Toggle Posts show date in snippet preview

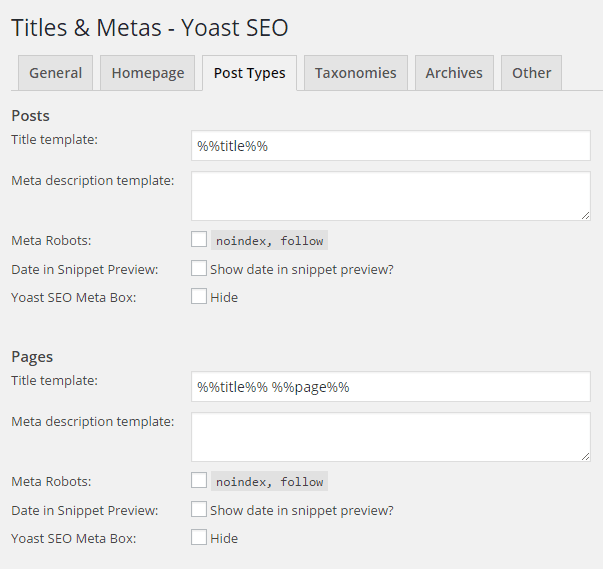199,268
